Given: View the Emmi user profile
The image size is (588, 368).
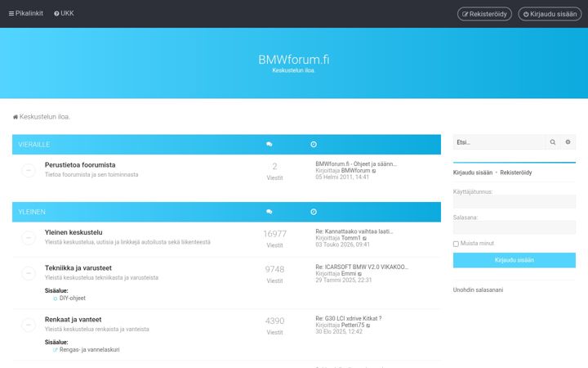Looking at the screenshot, I should [x=349, y=274].
